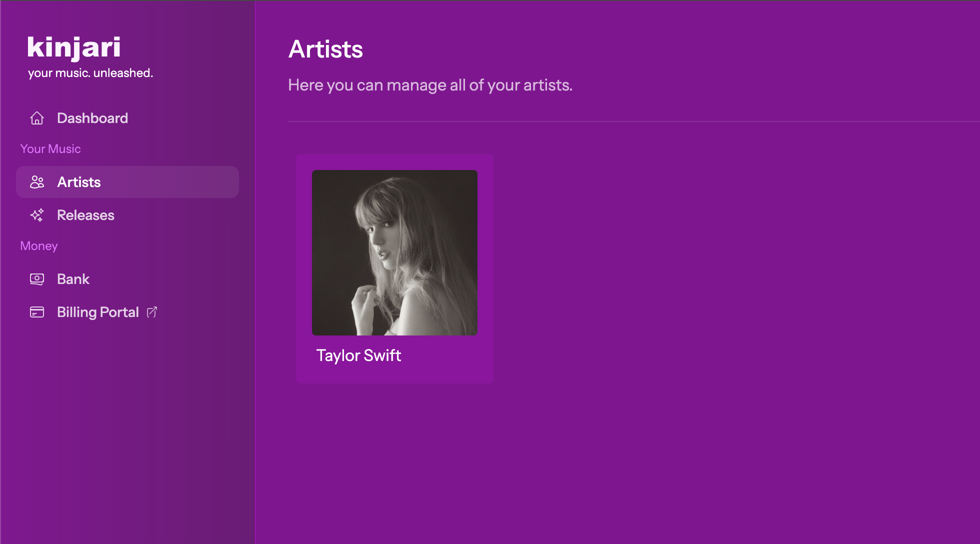Click the Taylor Swift artist name
Image resolution: width=980 pixels, height=544 pixels.
(358, 355)
